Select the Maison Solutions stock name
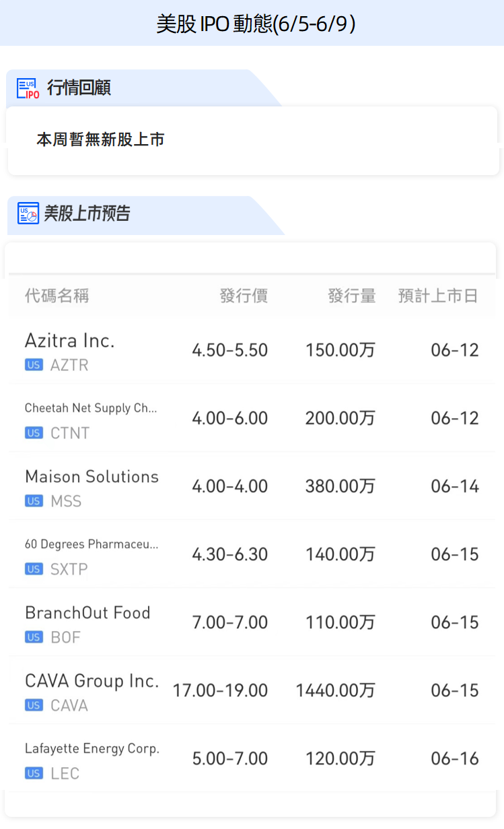 [92, 477]
